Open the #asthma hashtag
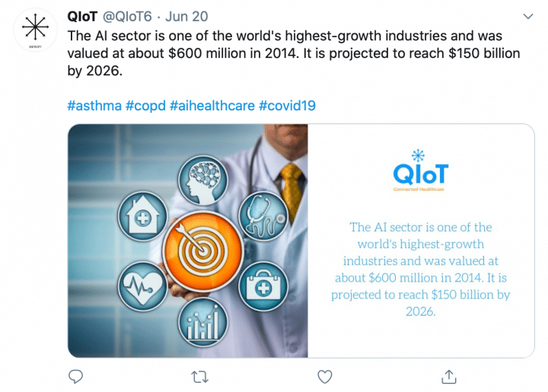This screenshot has height=392, width=548. (x=94, y=105)
